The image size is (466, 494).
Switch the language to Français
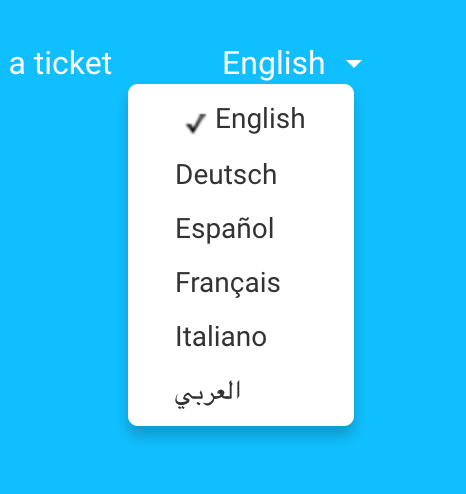241,282
